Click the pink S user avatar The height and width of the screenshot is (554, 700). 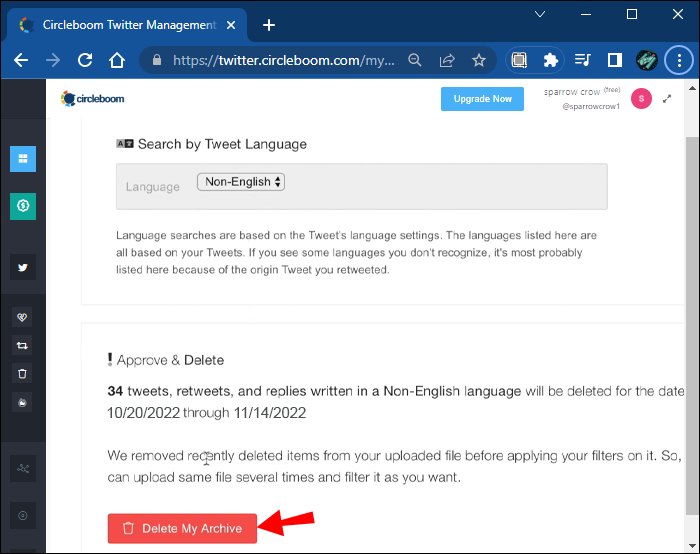coord(641,99)
